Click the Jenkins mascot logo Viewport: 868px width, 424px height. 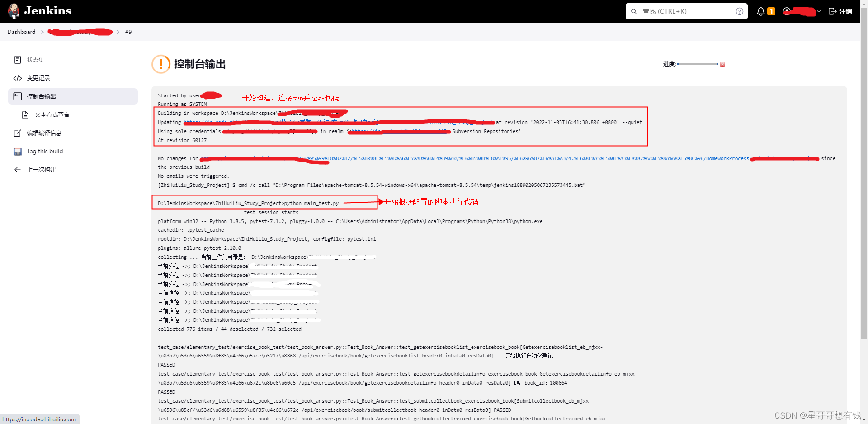[13, 11]
